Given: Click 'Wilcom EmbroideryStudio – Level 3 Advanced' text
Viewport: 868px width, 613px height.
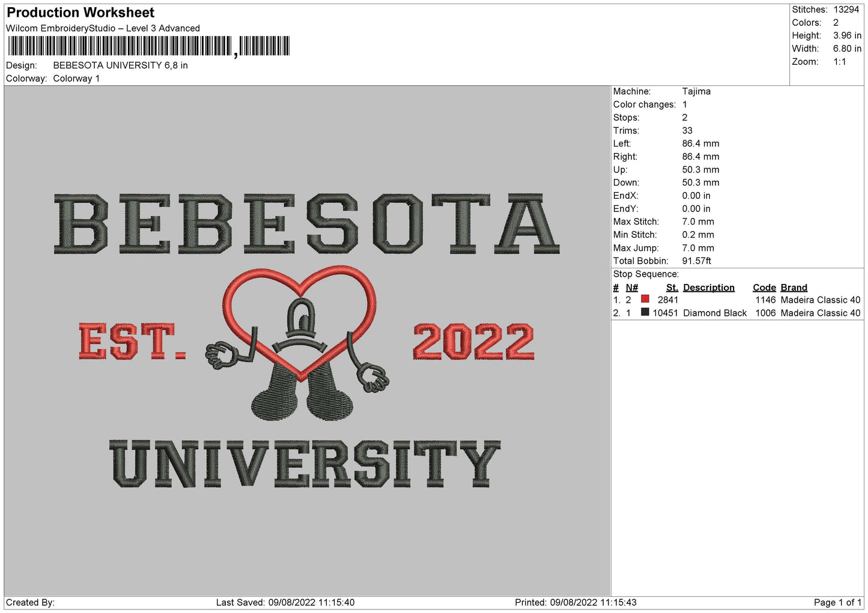Looking at the screenshot, I should [x=103, y=28].
